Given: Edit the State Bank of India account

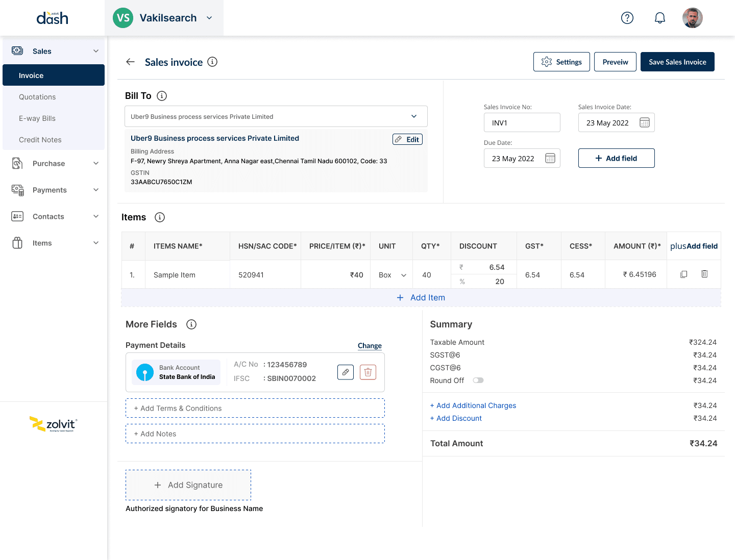Looking at the screenshot, I should click(x=346, y=372).
